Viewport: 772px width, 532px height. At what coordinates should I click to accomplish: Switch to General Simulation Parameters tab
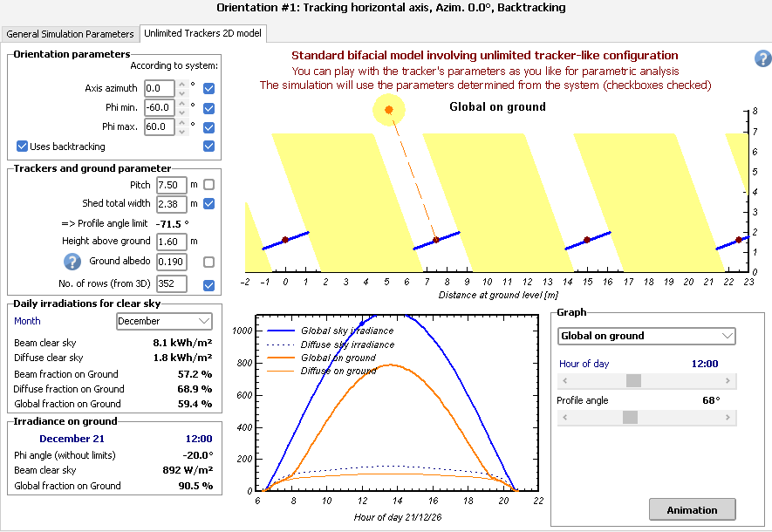[x=70, y=34]
